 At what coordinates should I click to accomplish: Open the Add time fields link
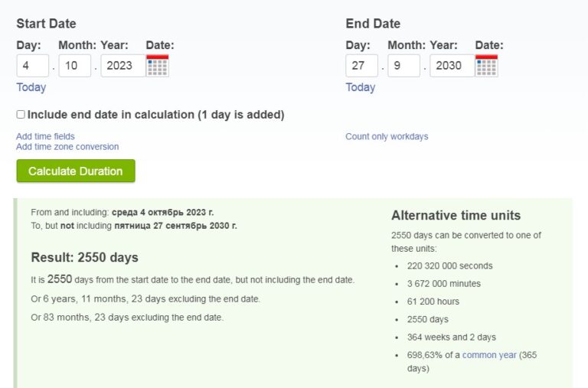[x=45, y=136]
